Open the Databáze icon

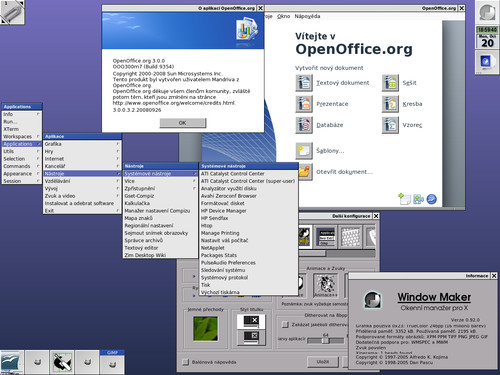(304, 125)
